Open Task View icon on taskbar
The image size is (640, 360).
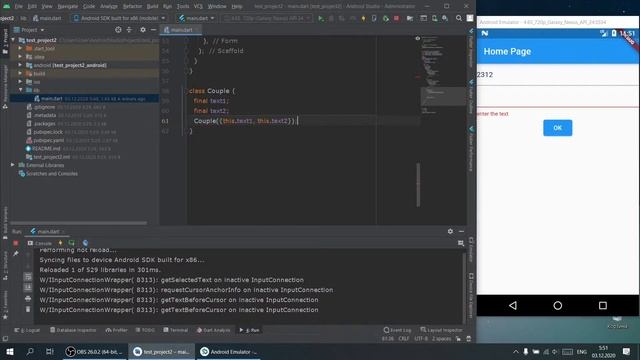[50, 351]
